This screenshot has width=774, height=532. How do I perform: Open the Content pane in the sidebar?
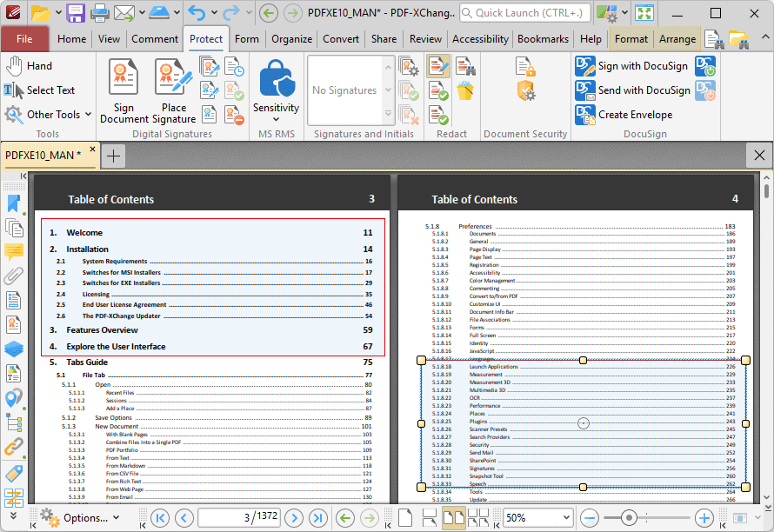point(13,373)
